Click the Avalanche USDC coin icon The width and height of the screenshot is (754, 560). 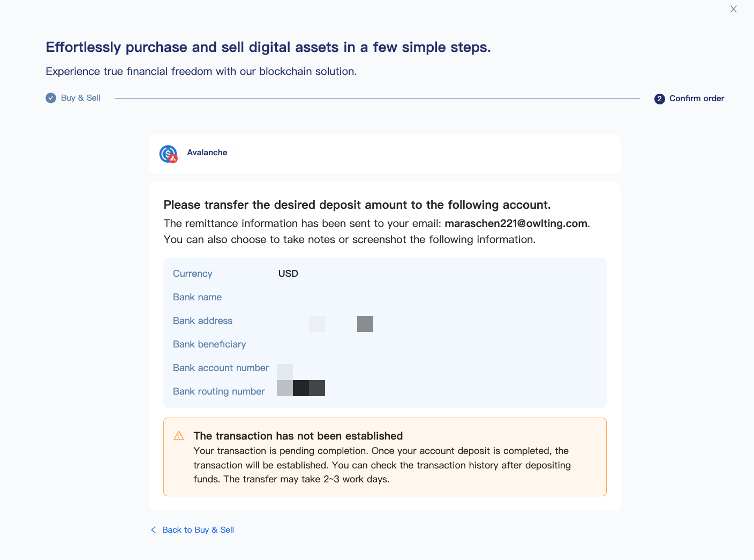(168, 154)
